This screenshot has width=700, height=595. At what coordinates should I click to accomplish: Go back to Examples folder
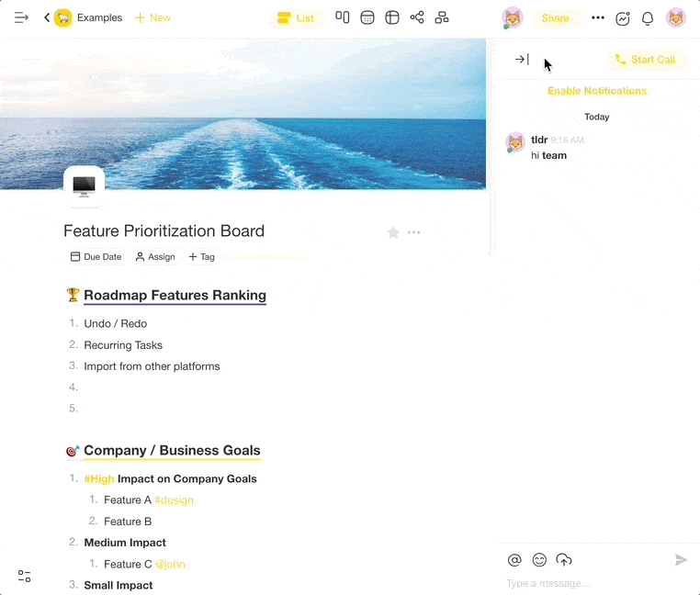(47, 17)
